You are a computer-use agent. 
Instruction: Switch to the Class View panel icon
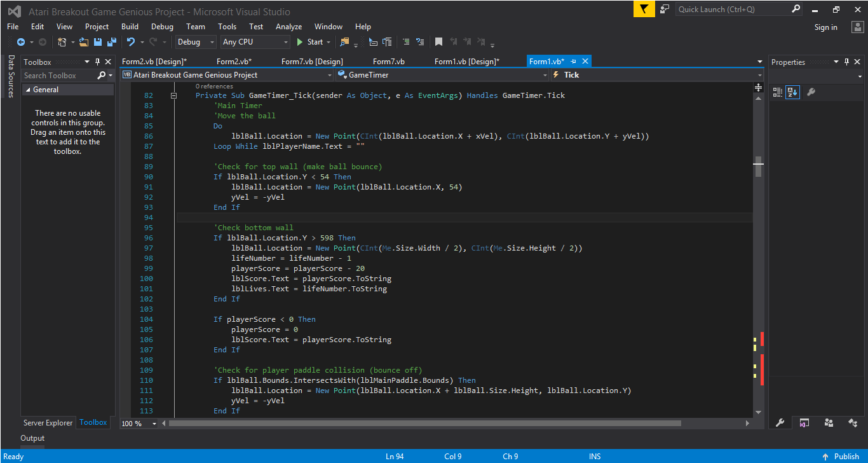point(852,422)
